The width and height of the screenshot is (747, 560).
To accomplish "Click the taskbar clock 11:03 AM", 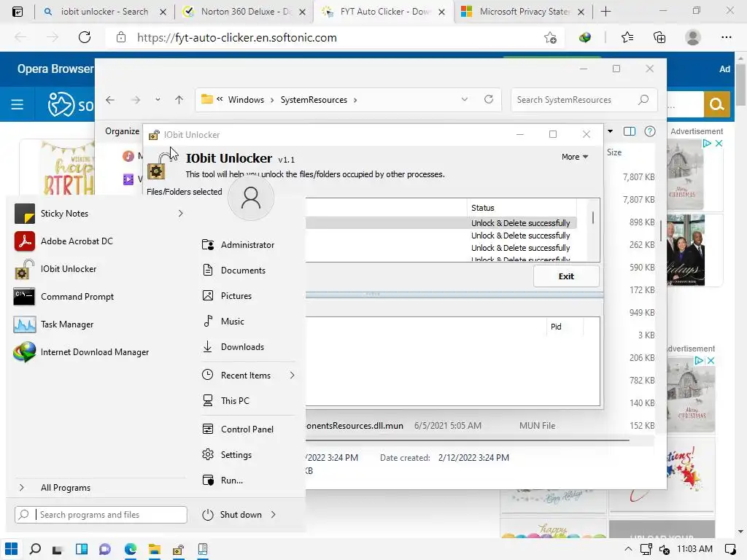I will pyautogui.click(x=694, y=549).
